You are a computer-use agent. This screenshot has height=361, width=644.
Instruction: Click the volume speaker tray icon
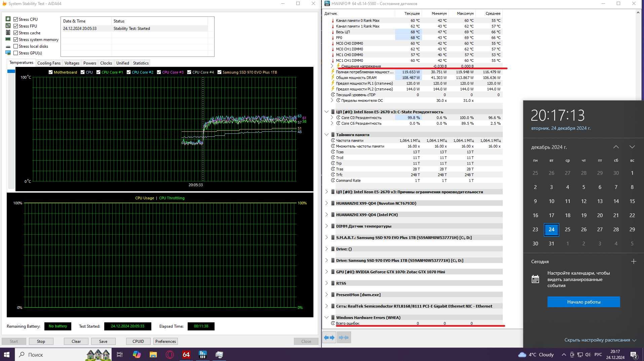click(x=588, y=355)
